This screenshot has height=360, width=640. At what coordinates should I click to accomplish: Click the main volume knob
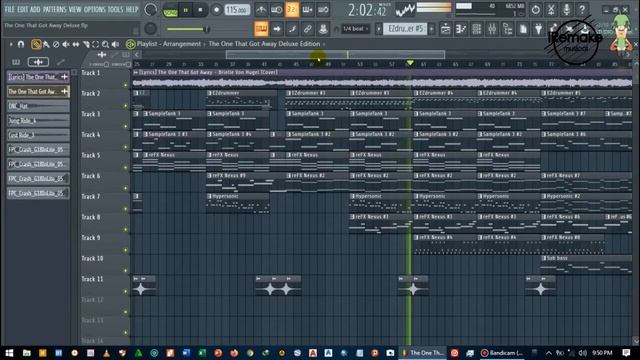[x=150, y=9]
